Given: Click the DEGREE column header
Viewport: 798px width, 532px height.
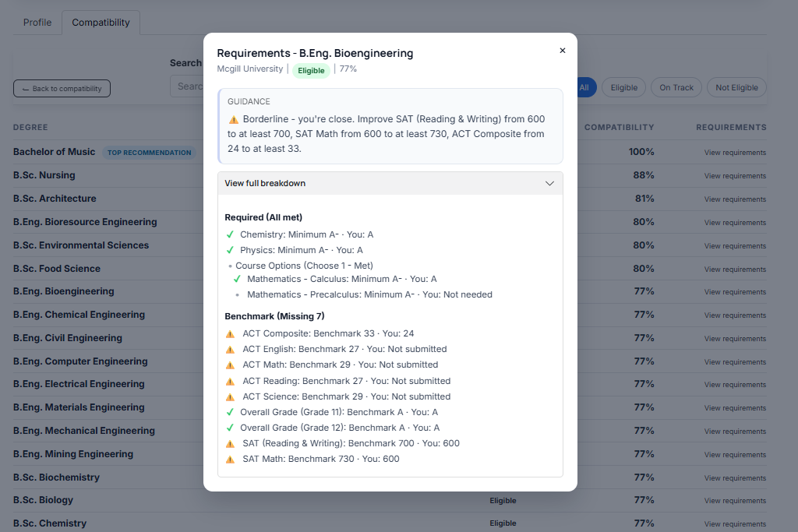Looking at the screenshot, I should (30, 127).
